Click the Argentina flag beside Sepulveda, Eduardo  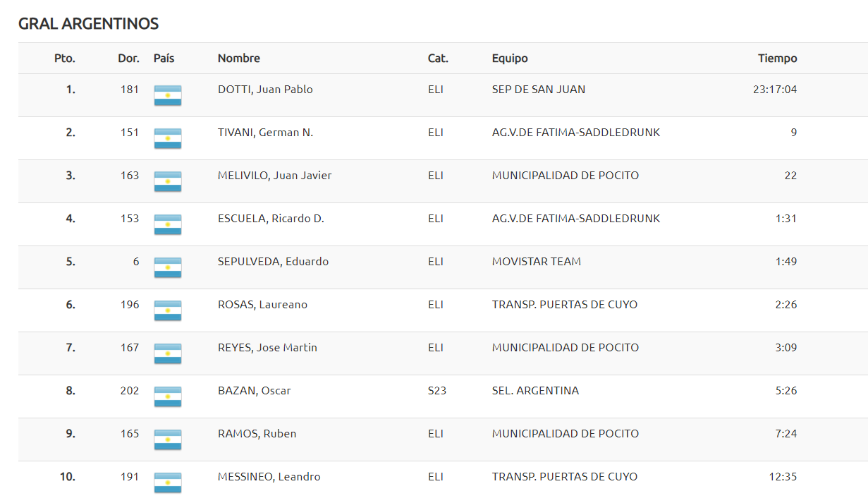167,267
